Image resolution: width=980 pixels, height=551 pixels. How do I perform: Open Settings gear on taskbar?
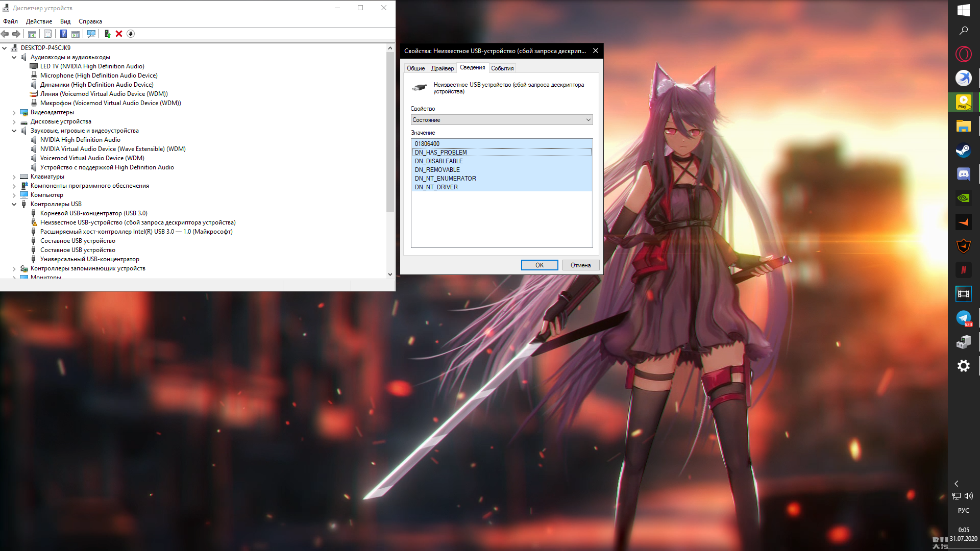(964, 366)
